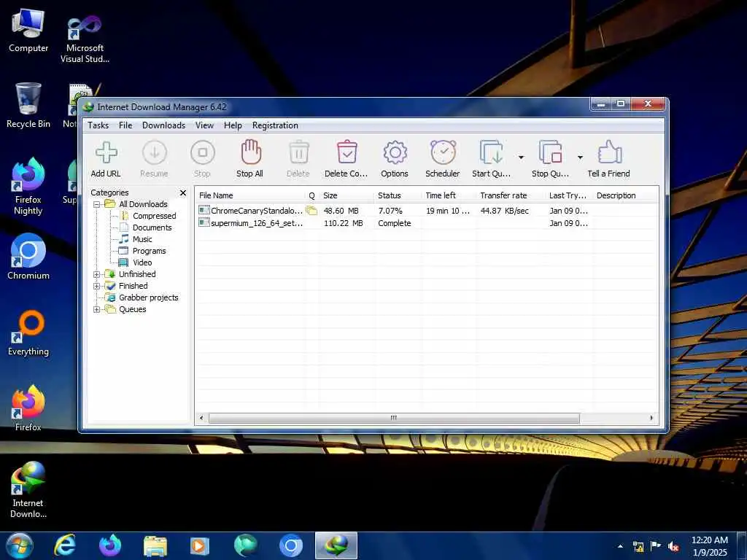Stop all downloads with the Stop All hand icon
Image resolution: width=747 pixels, height=560 pixels.
pos(251,152)
